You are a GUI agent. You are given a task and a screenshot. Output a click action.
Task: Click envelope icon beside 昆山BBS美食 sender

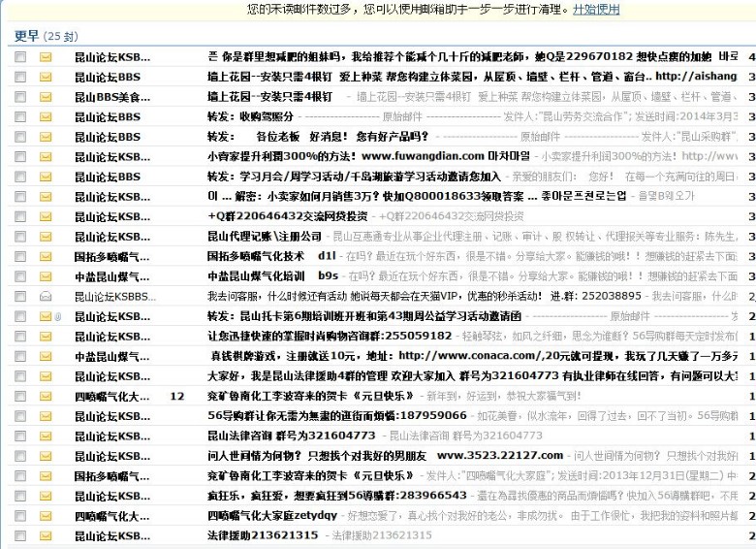point(46,96)
